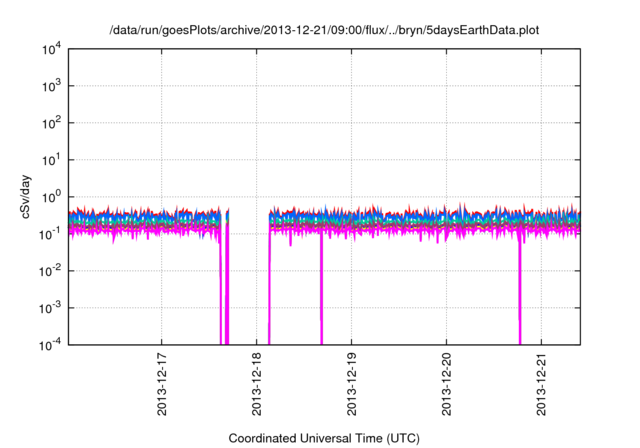This screenshot has height=448, width=640.
Task: Click the 2013-12-21 x-axis date label
Action: click(541, 384)
